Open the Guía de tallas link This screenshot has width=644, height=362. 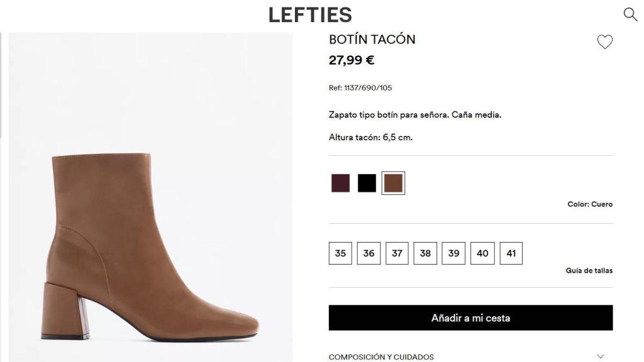tap(589, 271)
